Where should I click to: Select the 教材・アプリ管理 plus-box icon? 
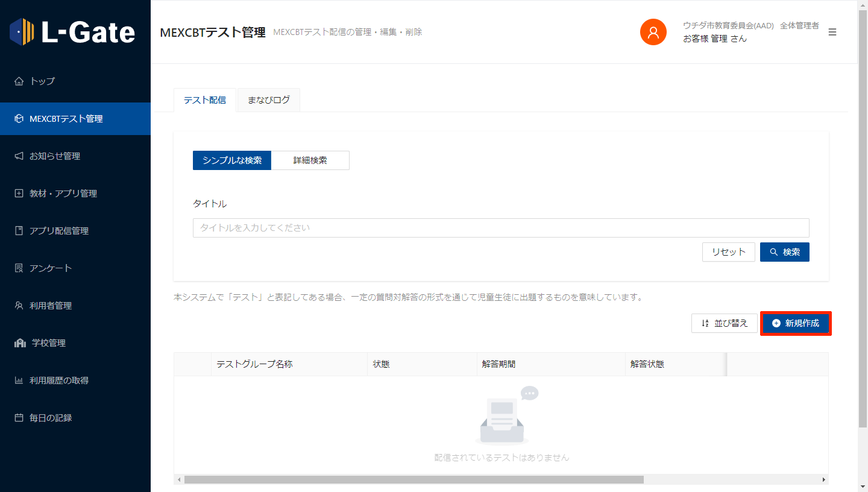(x=19, y=194)
